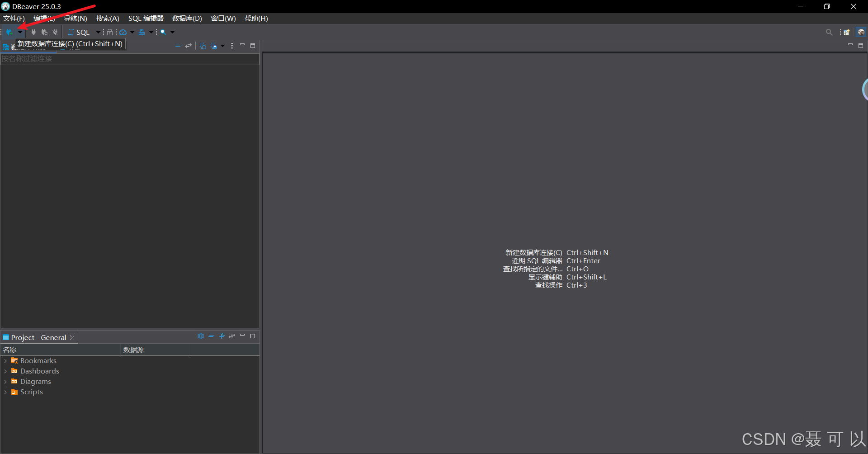Expand the Diagrams folder arrow
868x454 pixels.
[x=5, y=382]
